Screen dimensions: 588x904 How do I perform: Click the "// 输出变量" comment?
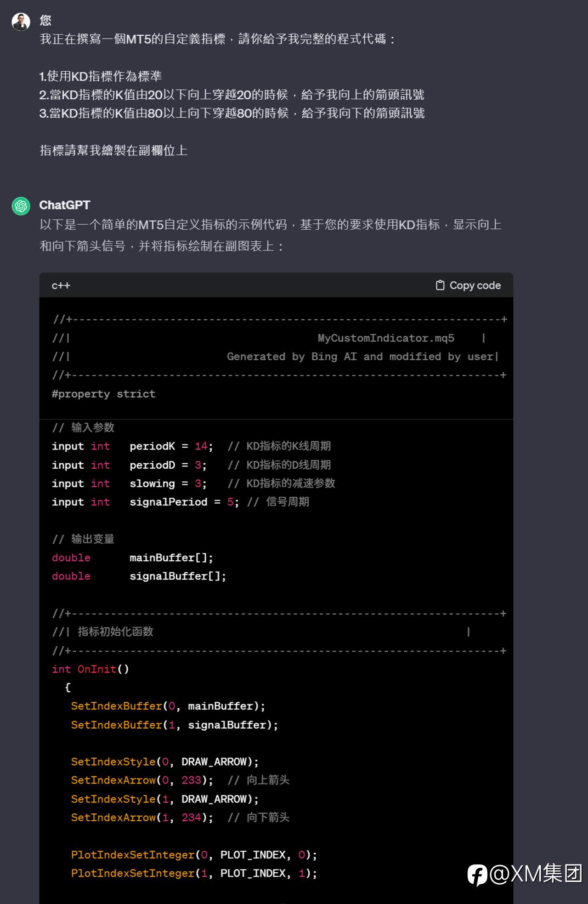pyautogui.click(x=83, y=539)
